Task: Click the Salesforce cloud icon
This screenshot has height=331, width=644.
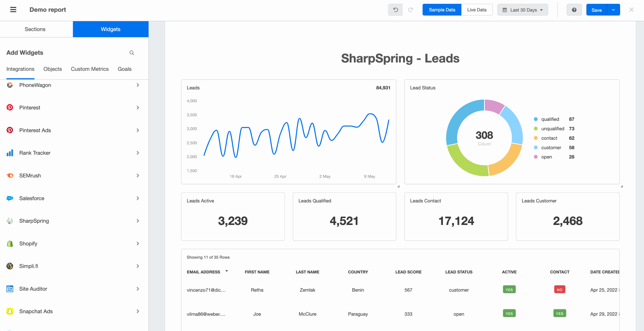Action: point(10,198)
